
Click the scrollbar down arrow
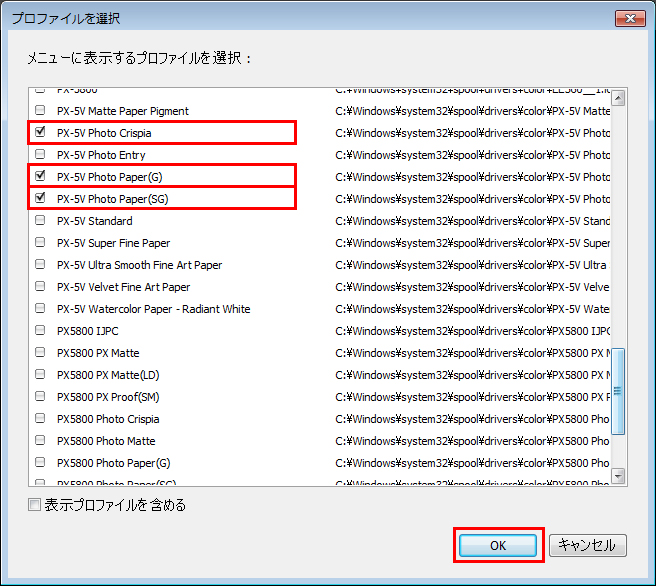pyautogui.click(x=618, y=476)
